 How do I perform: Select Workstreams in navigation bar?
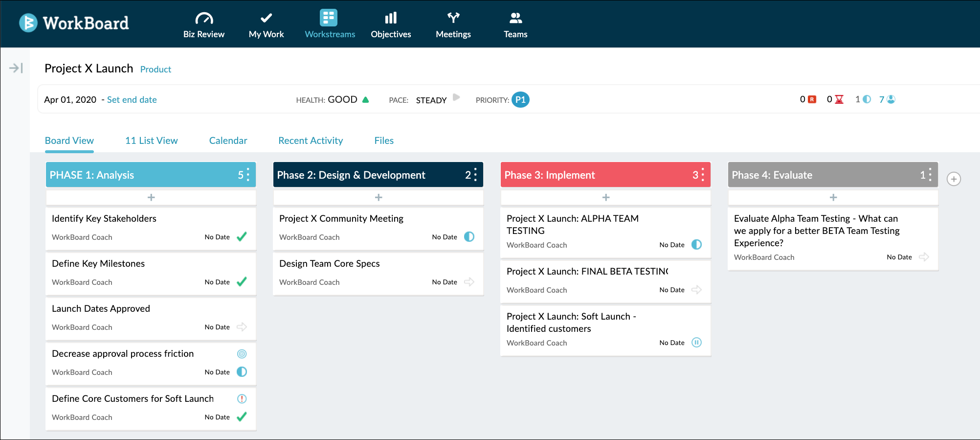point(330,25)
